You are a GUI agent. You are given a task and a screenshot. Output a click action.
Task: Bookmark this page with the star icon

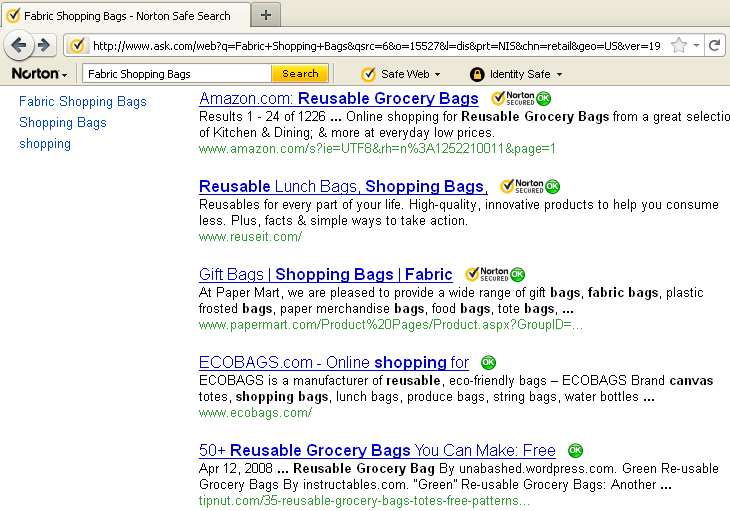click(679, 46)
